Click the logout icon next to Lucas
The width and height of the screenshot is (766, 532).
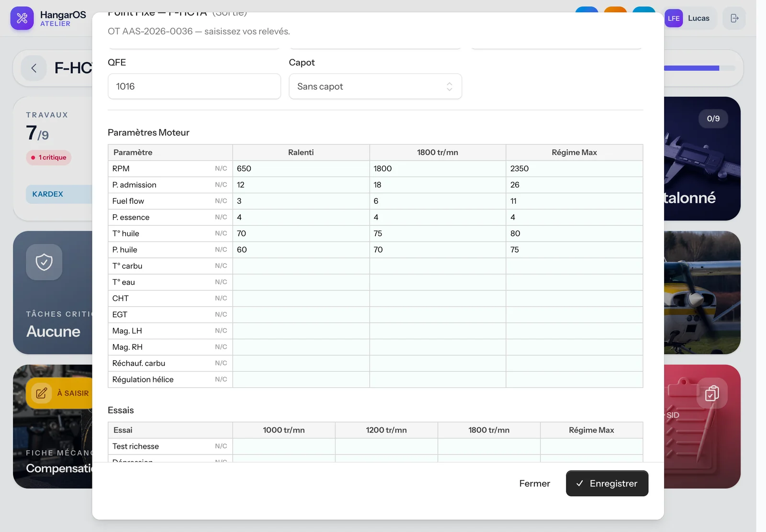coord(734,18)
